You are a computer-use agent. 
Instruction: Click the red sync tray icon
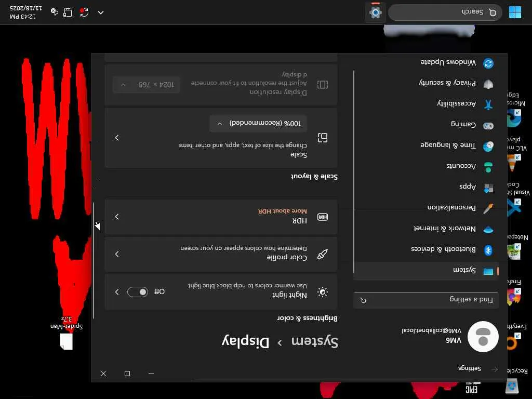point(84,12)
